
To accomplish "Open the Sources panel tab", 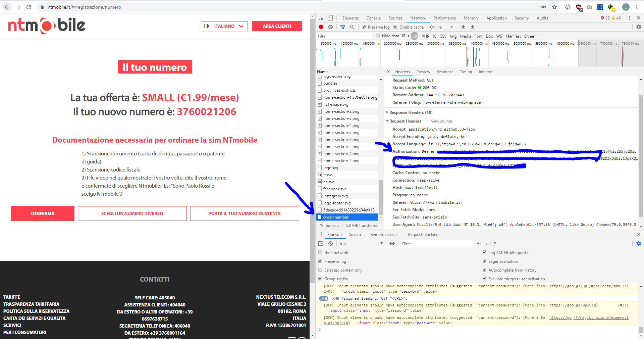I will pos(395,18).
